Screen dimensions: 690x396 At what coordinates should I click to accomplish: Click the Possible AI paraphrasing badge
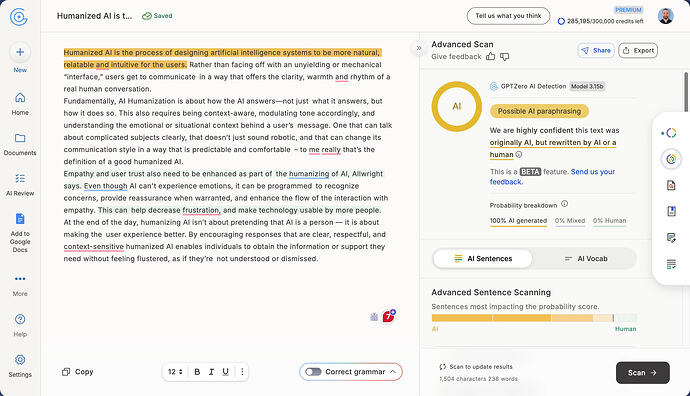[539, 111]
